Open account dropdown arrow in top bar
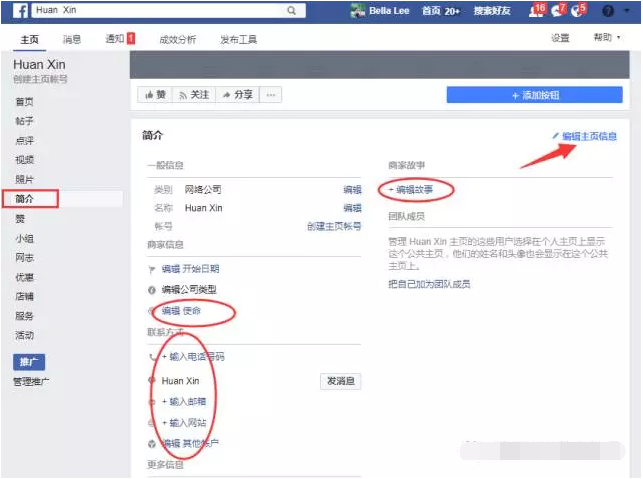The height and width of the screenshot is (479, 643). (627, 11)
